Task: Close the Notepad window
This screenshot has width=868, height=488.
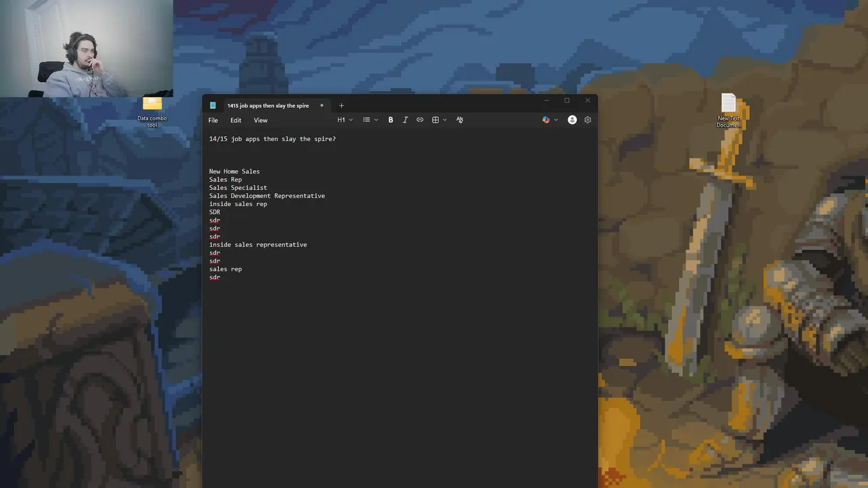Action: (x=587, y=101)
